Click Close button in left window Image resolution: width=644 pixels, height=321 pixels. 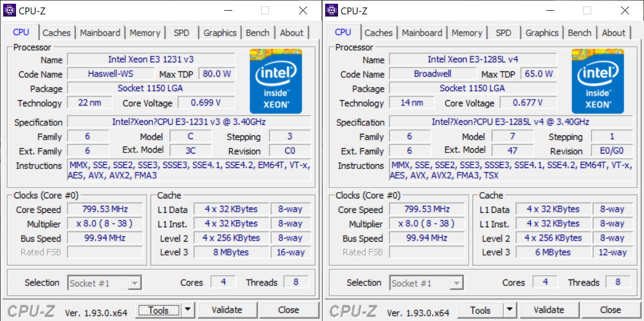[x=288, y=310]
